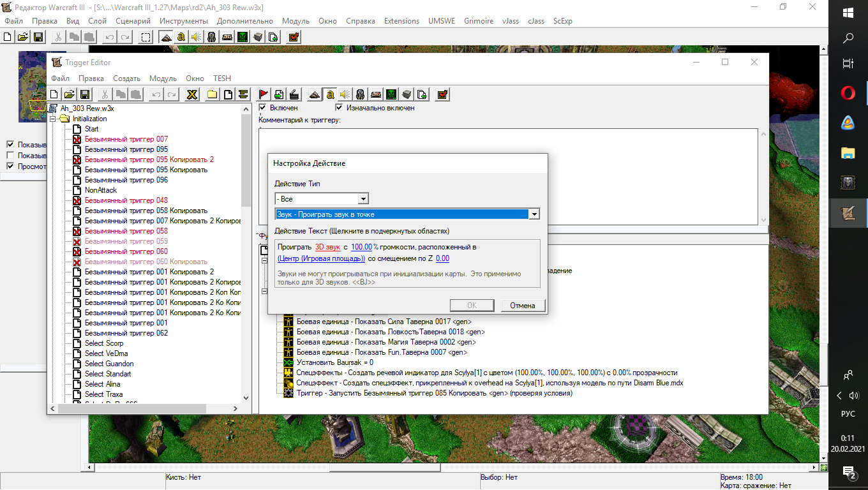
Task: Open UMSWE menu in main window
Action: coord(442,21)
